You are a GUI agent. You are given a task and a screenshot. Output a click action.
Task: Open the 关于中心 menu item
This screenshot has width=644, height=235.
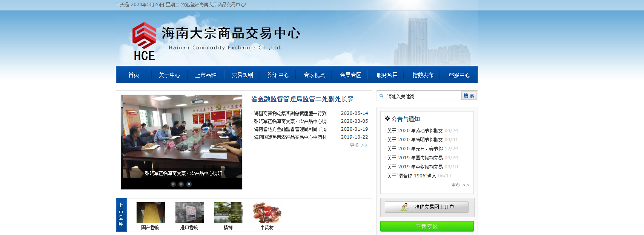(x=169, y=75)
